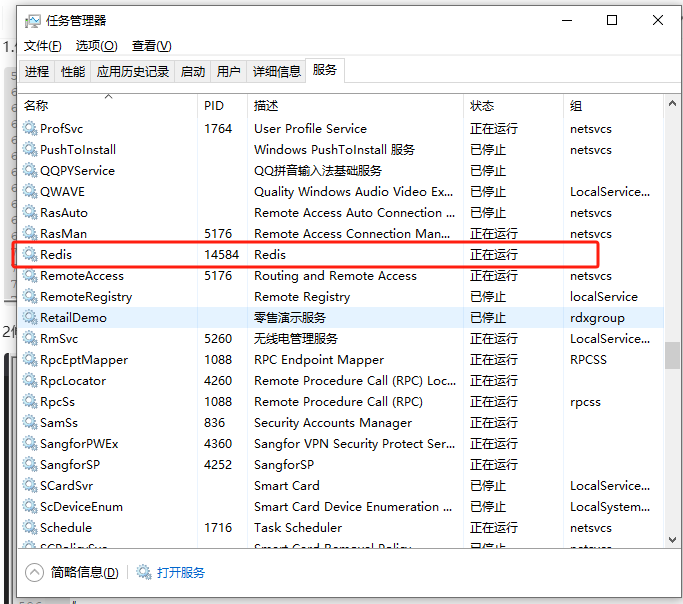Click the QQ拼音输入法基础服务 description
The width and height of the screenshot is (683, 604).
[318, 170]
